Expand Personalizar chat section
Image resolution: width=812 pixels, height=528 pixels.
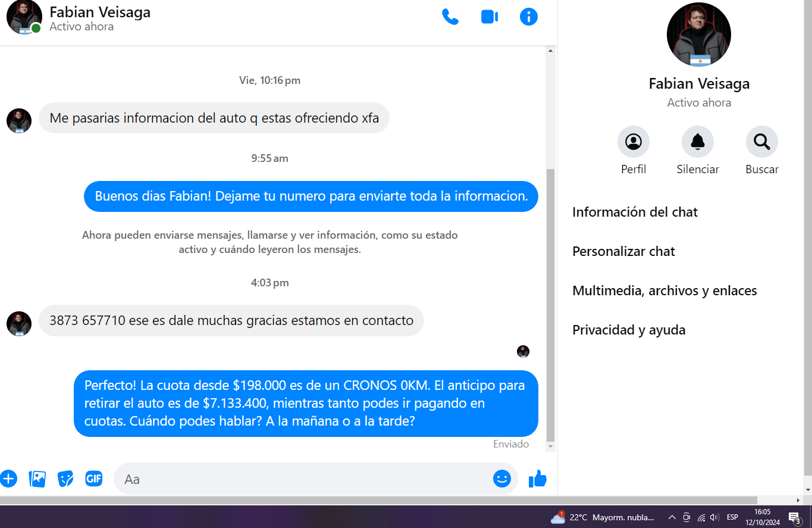pyautogui.click(x=623, y=251)
